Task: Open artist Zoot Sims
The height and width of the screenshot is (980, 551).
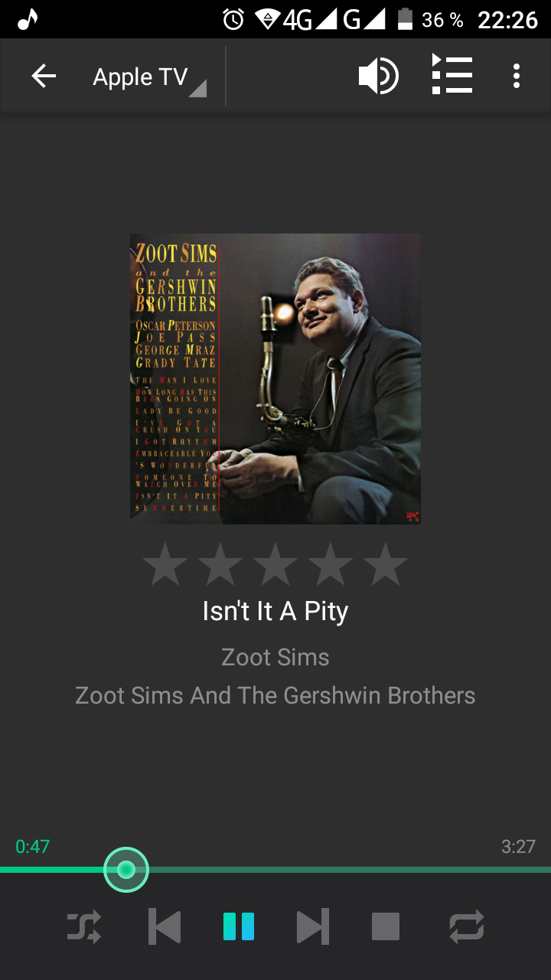Action: (x=275, y=657)
